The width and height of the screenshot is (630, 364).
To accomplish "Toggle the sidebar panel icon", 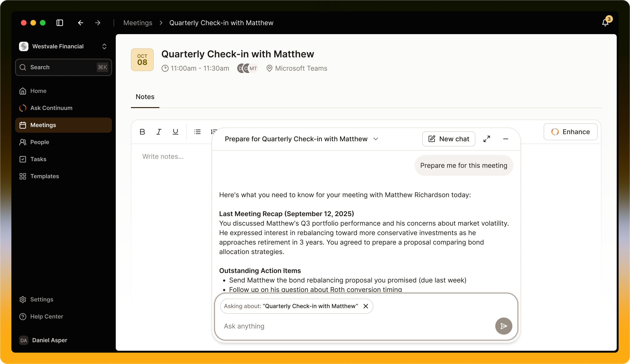I will [60, 23].
